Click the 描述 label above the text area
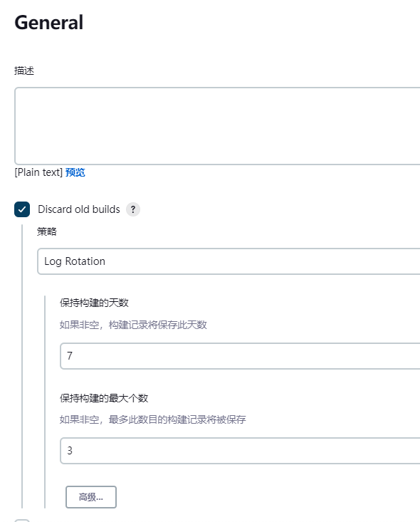 [x=24, y=71]
